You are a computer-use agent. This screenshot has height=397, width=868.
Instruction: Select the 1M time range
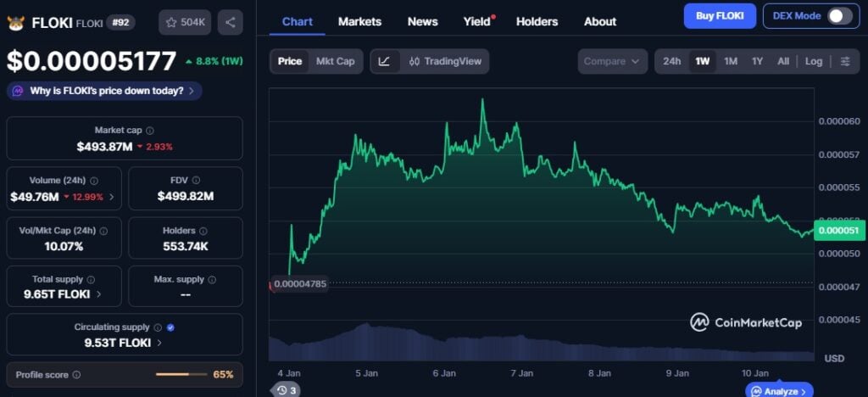click(x=730, y=61)
